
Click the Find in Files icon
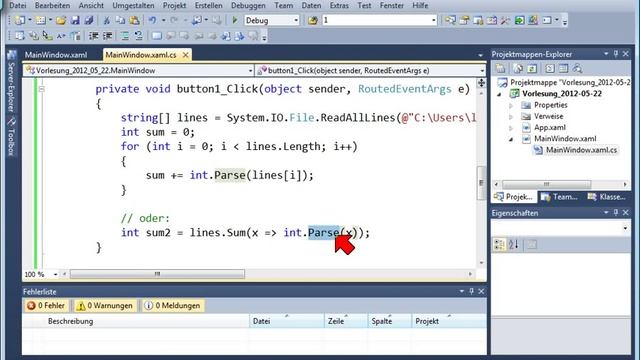(313, 20)
